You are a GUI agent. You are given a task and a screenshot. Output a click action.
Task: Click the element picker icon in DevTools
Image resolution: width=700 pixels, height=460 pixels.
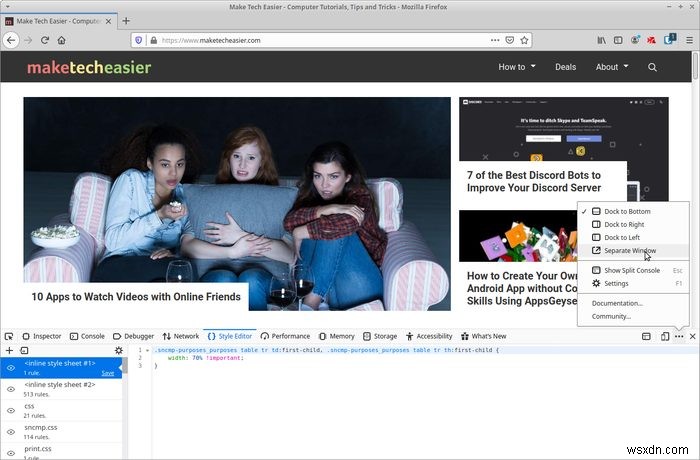pyautogui.click(x=9, y=336)
